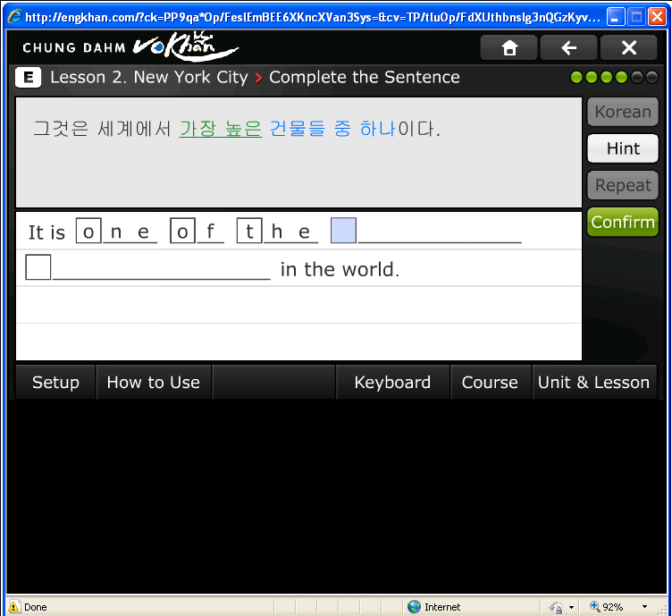Click the "in the world." text
This screenshot has height=616, width=672.
coord(340,270)
